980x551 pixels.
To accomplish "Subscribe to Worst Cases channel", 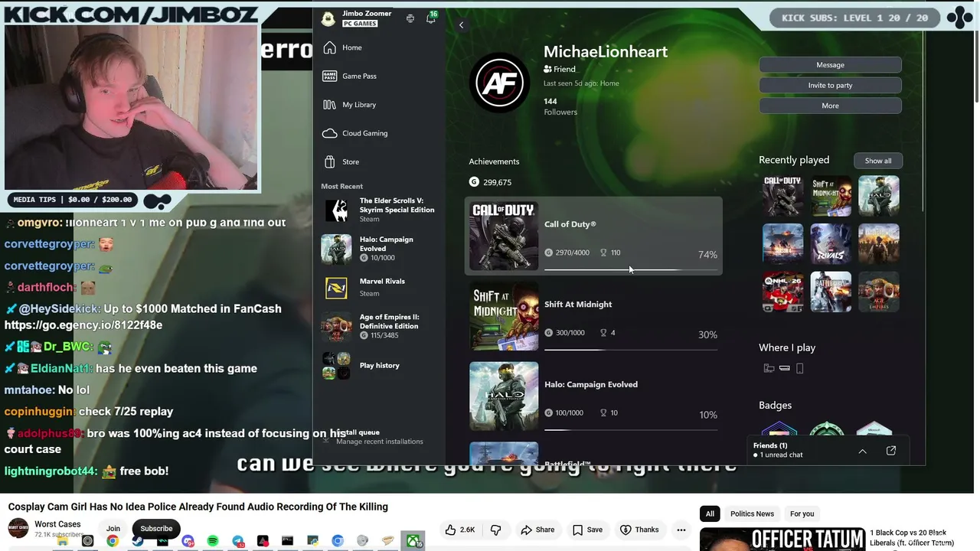I will (156, 529).
